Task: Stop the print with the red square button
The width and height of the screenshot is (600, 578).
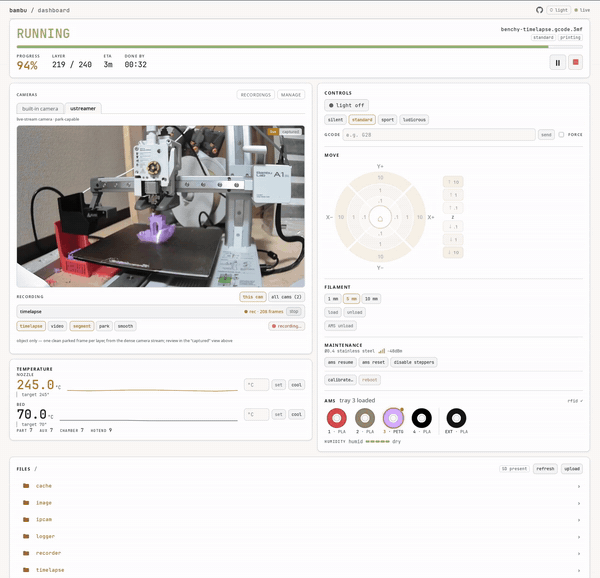Action: tap(576, 62)
